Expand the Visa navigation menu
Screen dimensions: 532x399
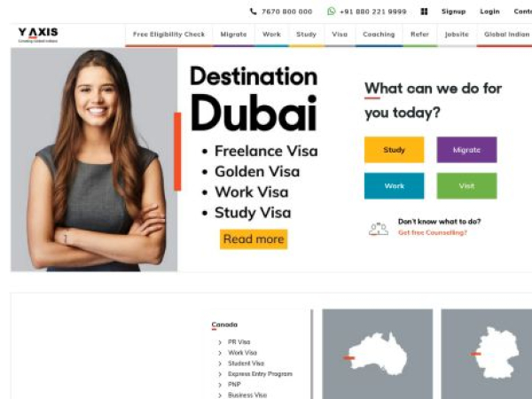(340, 35)
